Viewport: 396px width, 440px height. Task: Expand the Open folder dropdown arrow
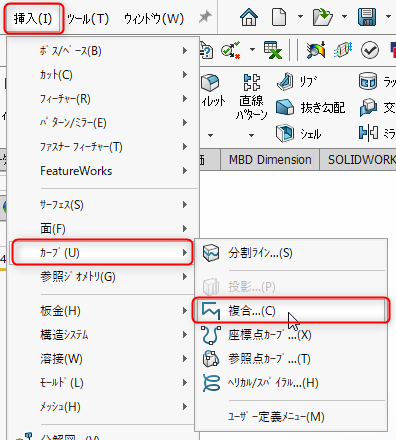[344, 16]
